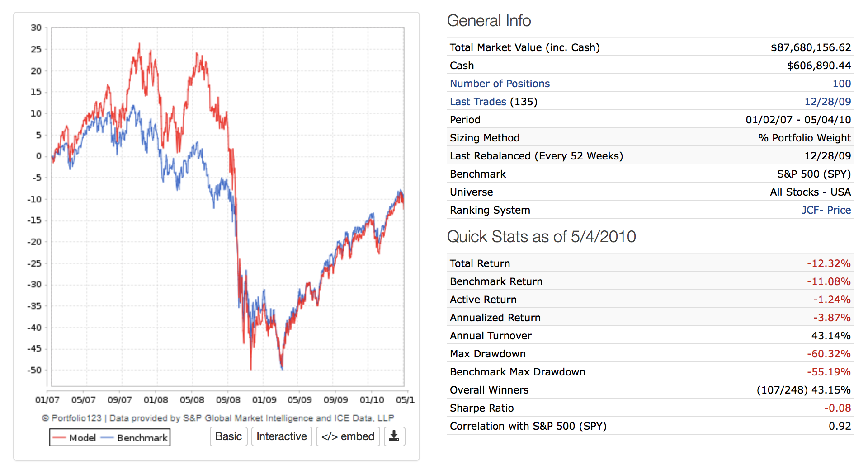
Task: Select the Max Drawdown -60.32% value
Action: pyautogui.click(x=829, y=354)
